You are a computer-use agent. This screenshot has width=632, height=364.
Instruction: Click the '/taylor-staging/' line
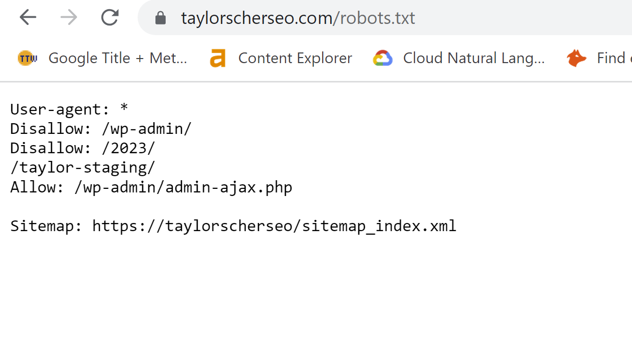[x=82, y=167]
